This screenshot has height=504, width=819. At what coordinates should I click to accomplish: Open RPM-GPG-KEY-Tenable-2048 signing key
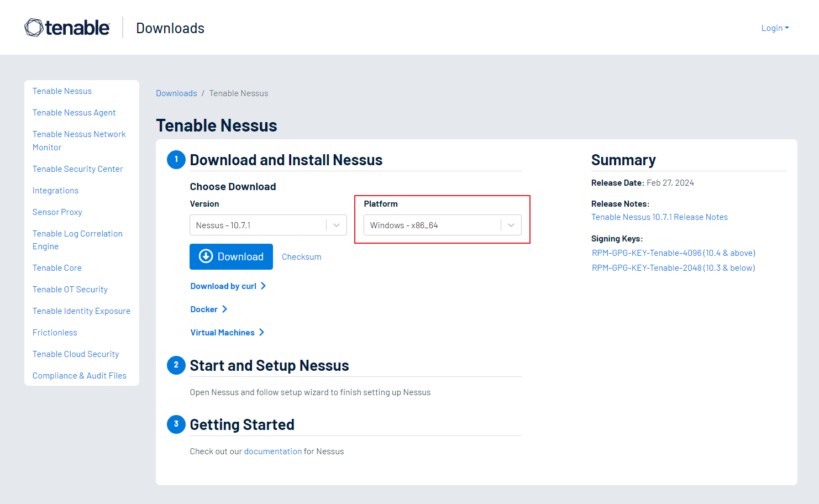click(x=673, y=268)
